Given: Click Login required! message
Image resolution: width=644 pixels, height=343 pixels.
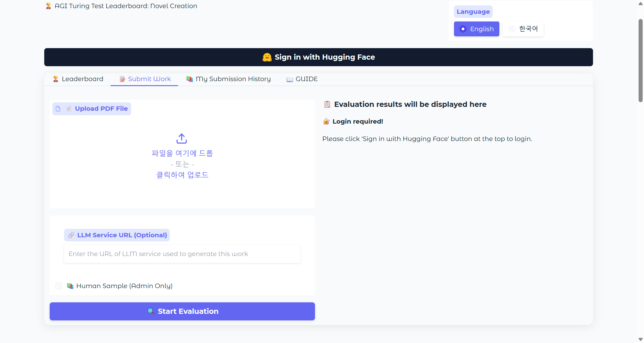Looking at the screenshot, I should (x=358, y=121).
